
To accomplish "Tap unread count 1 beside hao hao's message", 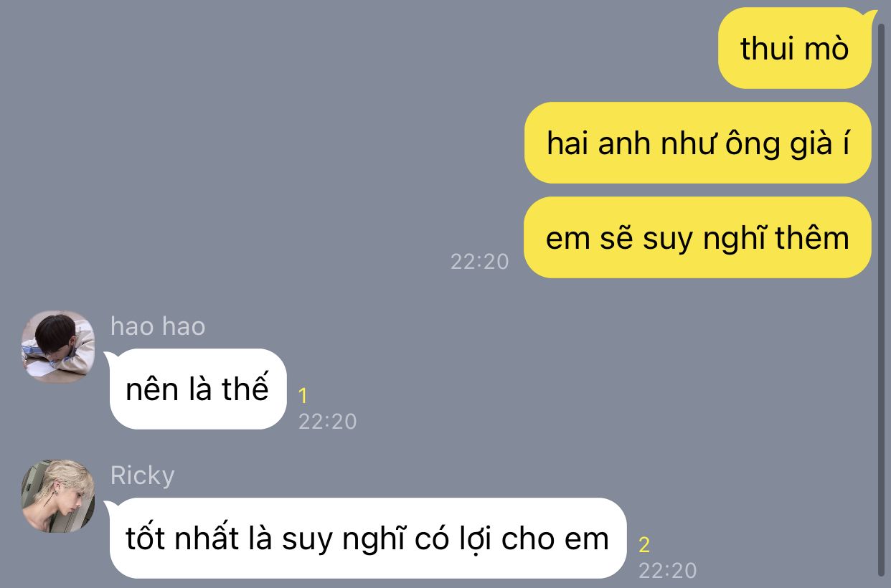I will coord(303,396).
